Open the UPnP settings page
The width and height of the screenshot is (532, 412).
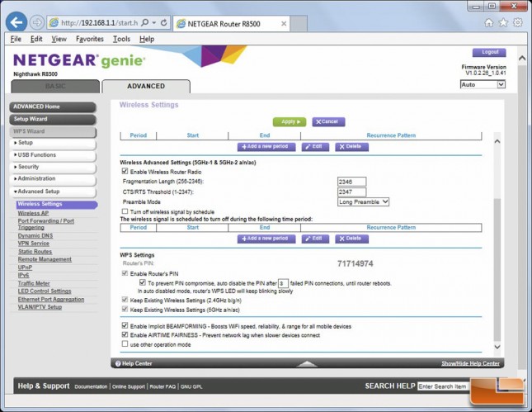pos(25,268)
